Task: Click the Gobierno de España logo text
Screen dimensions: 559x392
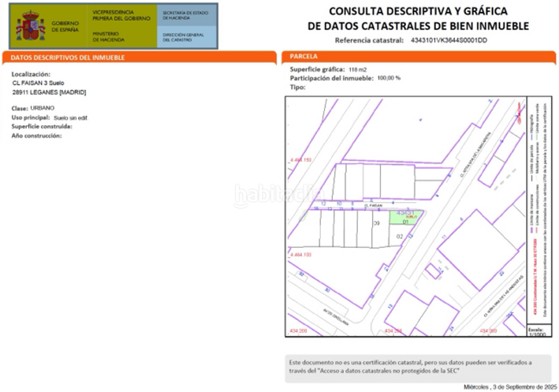Action: coord(65,26)
